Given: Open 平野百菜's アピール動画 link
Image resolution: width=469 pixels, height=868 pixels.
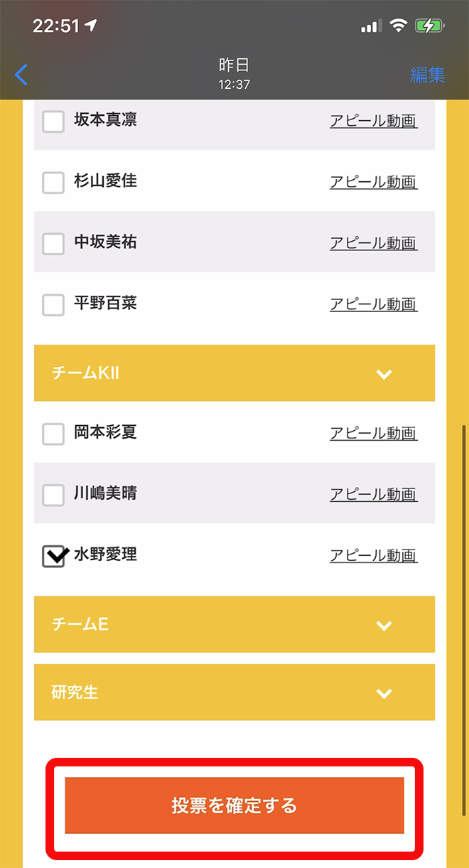Looking at the screenshot, I should click(x=373, y=304).
